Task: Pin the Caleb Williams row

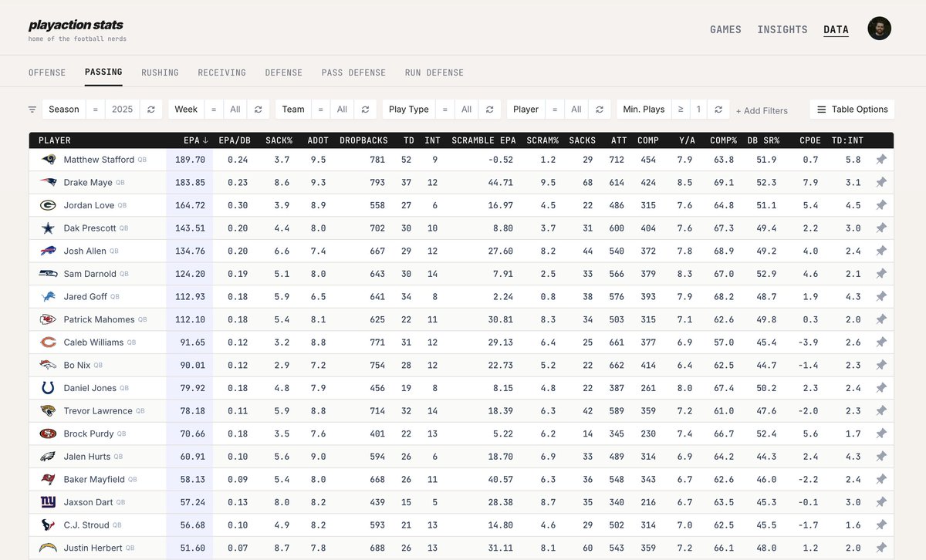Action: tap(881, 342)
